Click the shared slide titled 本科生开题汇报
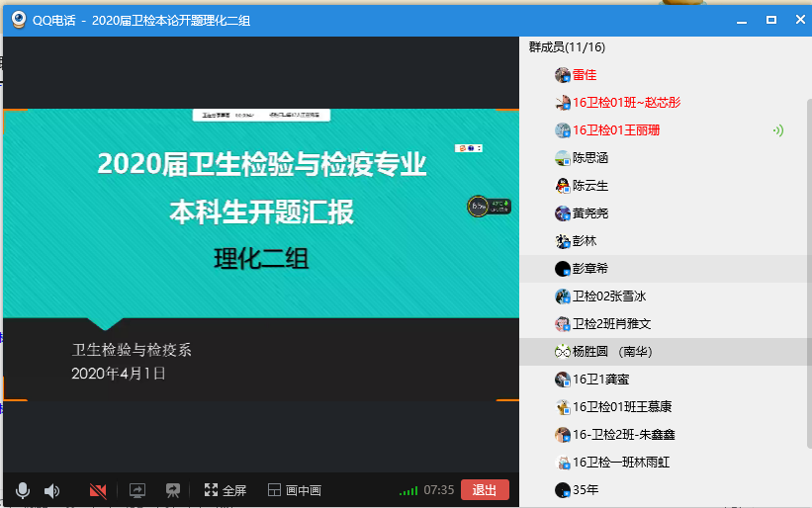This screenshot has height=508, width=812. click(x=260, y=212)
